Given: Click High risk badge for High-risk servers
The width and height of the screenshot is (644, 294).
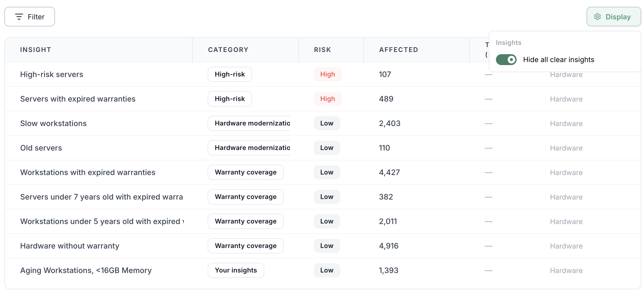Looking at the screenshot, I should [328, 74].
